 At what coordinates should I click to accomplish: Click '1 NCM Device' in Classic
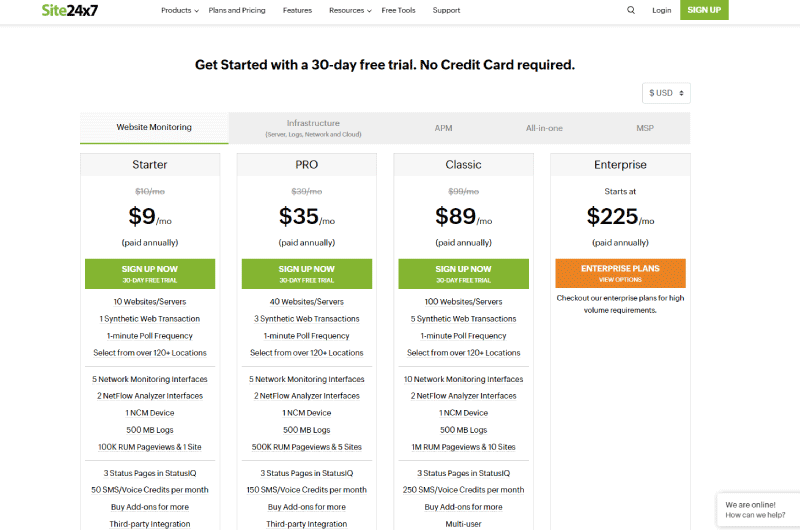coord(463,413)
